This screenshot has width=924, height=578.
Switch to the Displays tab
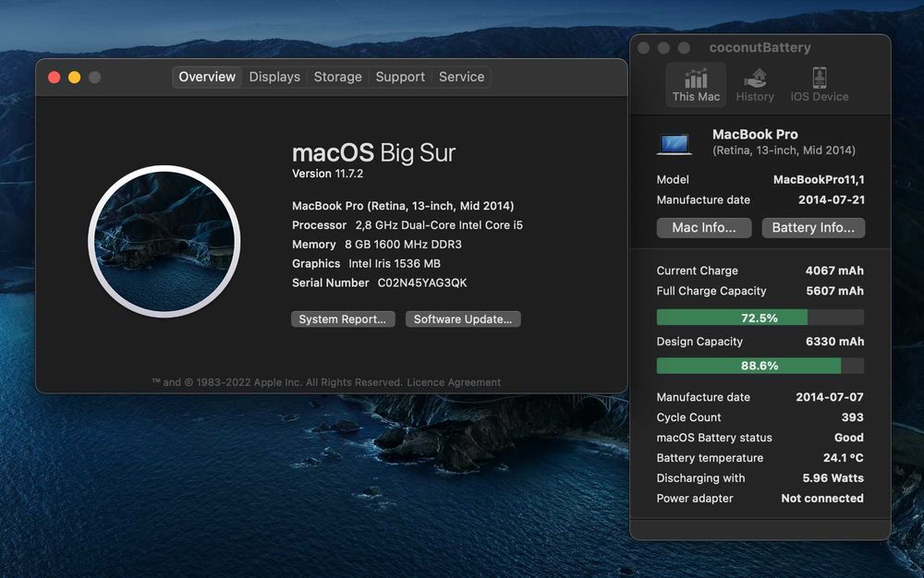pyautogui.click(x=274, y=78)
